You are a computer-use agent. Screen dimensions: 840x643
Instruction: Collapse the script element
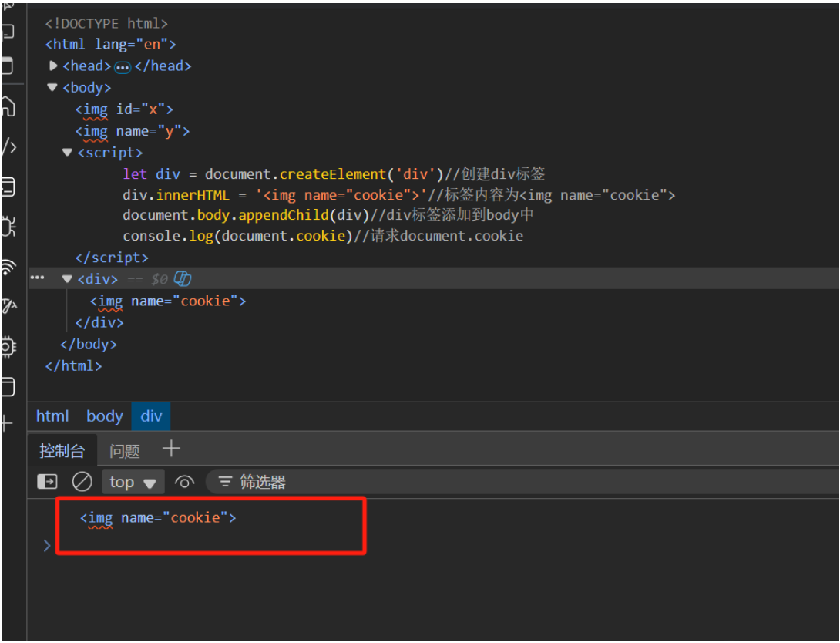click(x=67, y=153)
